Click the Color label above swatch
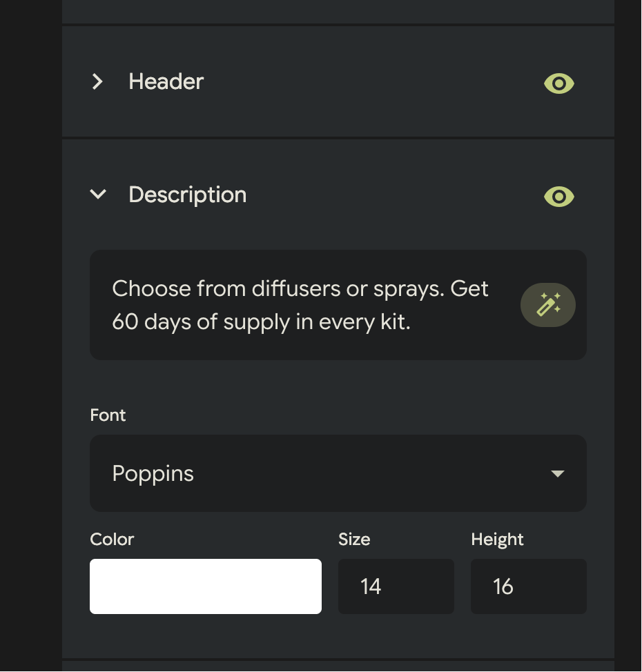 point(112,540)
